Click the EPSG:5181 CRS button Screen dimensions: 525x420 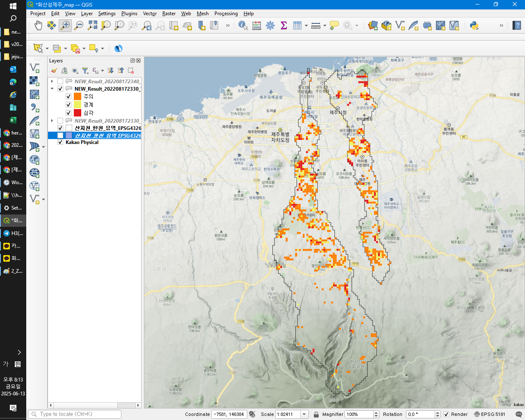pos(489,414)
